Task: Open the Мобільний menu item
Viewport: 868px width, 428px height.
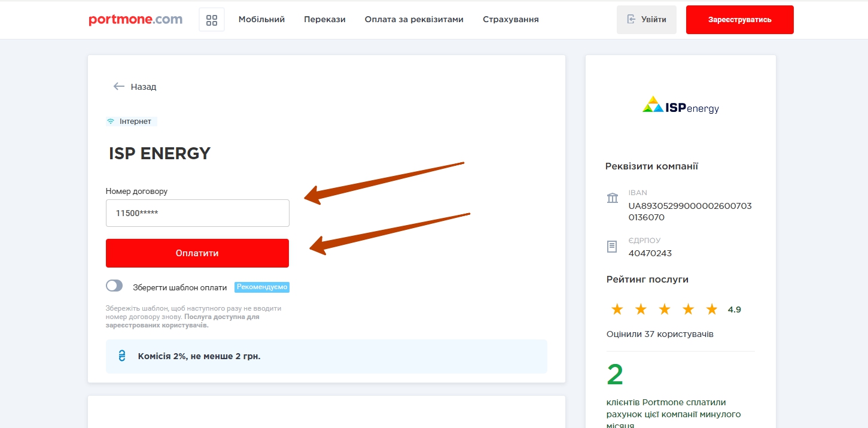Action: pyautogui.click(x=261, y=20)
